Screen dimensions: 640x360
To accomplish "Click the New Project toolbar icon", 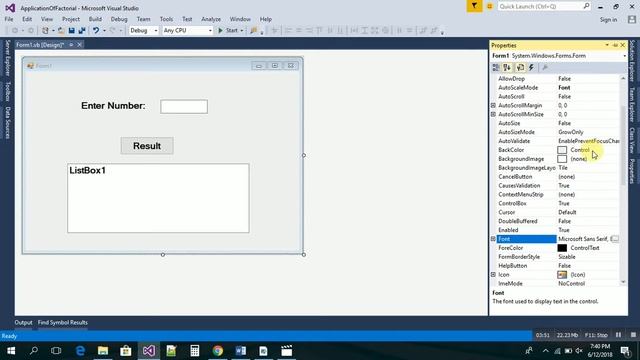I will pyautogui.click(x=45, y=31).
